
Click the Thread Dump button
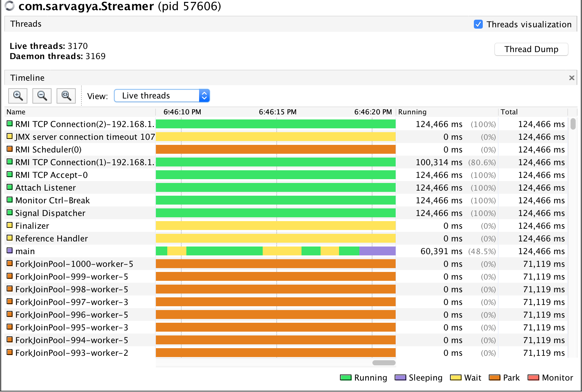coord(531,49)
